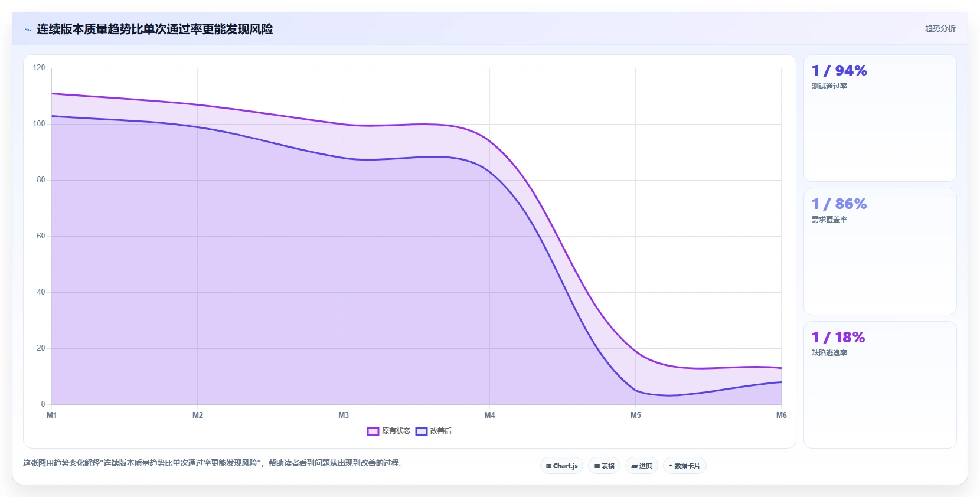This screenshot has height=497, width=980.
Task: Click the M5 axis label
Action: 635,416
